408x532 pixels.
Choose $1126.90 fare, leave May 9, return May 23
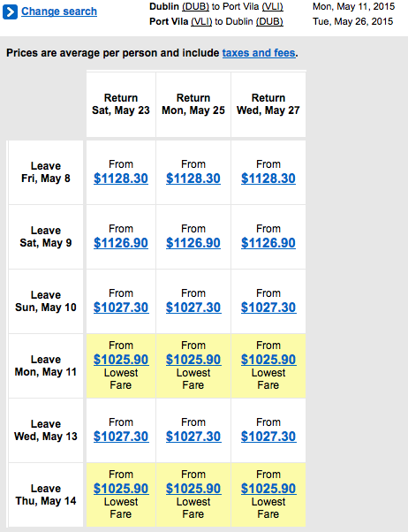121,243
